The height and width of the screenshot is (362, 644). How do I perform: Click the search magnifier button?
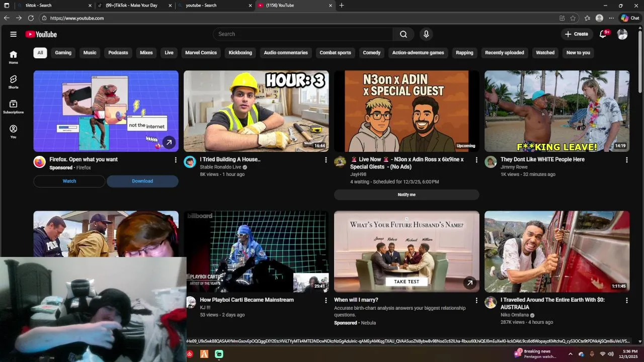(x=404, y=34)
